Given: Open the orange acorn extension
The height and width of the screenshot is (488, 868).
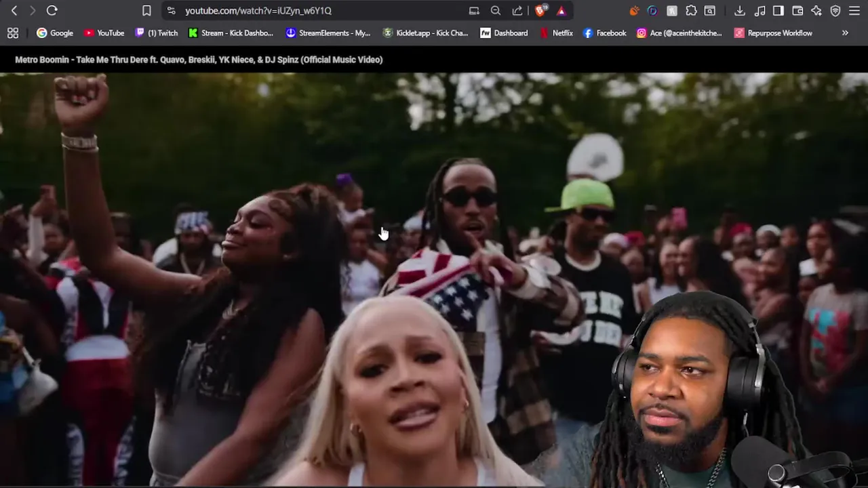Looking at the screenshot, I should [x=634, y=11].
